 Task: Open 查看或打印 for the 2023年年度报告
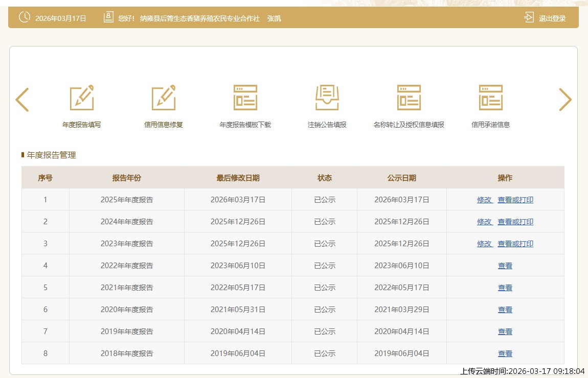pyautogui.click(x=515, y=244)
